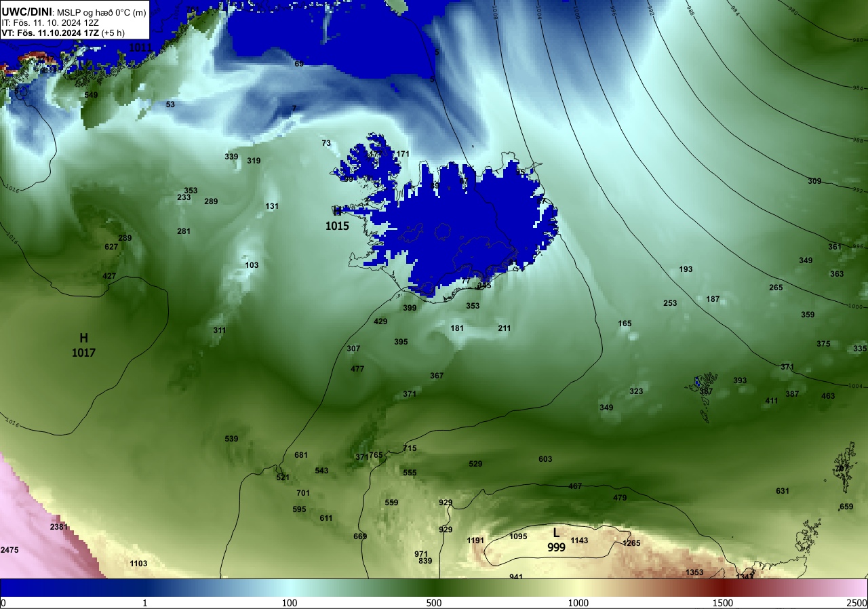Click the 1015 pressure label west of Iceland
868x609 pixels.
pyautogui.click(x=337, y=226)
